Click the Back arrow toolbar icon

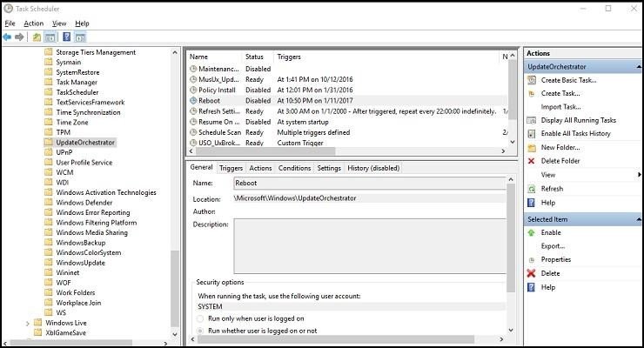coord(7,37)
